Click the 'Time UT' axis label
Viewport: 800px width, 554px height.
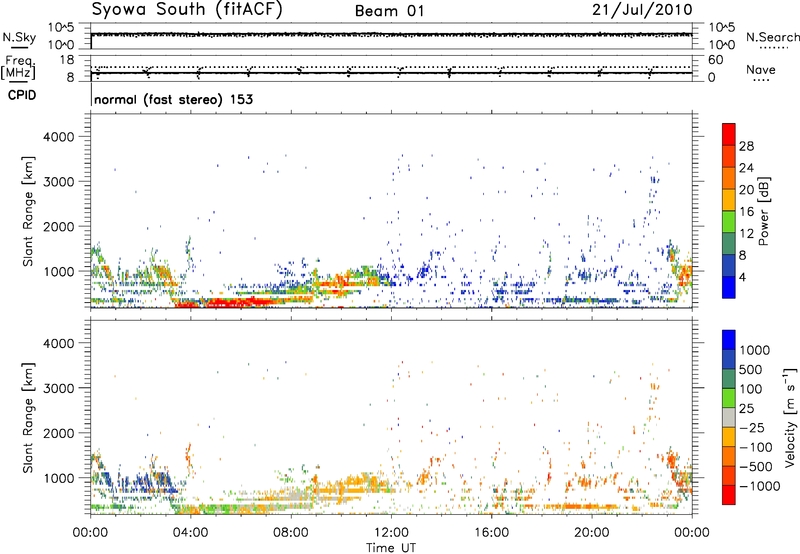(391, 548)
